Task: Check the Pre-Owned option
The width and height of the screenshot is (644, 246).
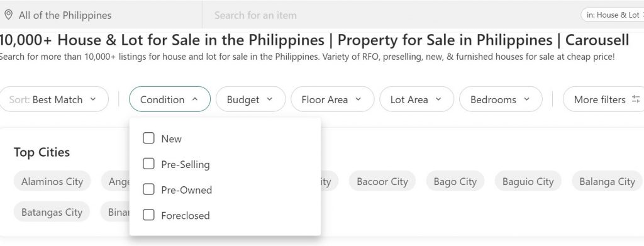Action: (148, 189)
